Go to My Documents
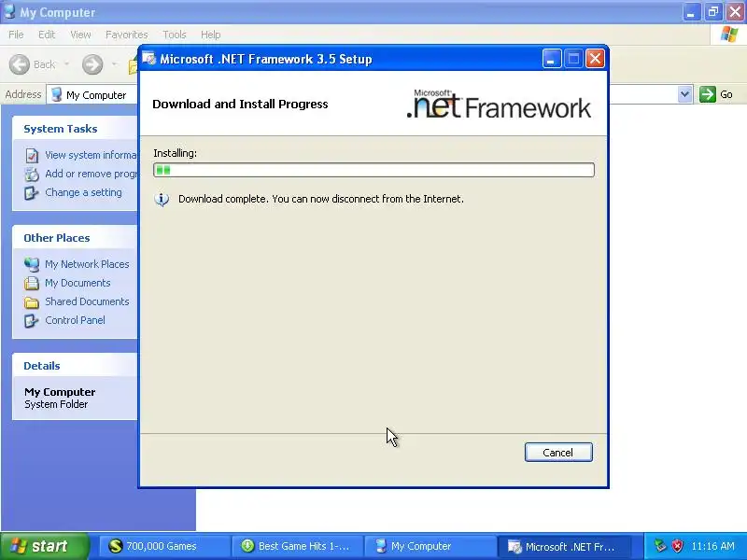Viewport: 747px width, 560px height. (78, 283)
